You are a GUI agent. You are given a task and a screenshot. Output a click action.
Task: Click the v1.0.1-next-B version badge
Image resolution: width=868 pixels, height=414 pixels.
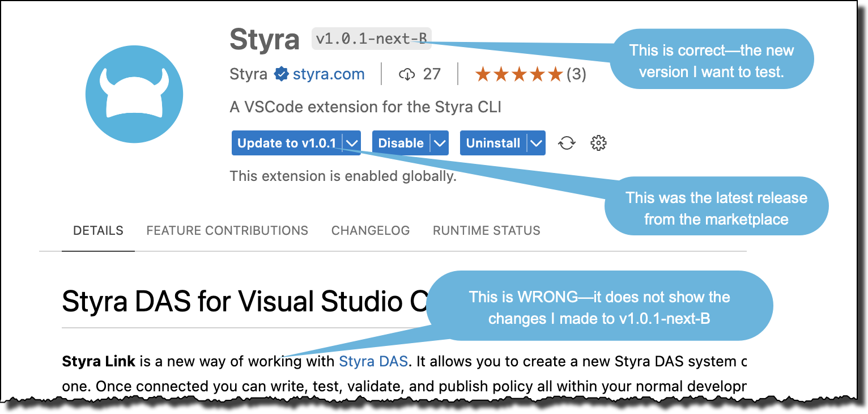click(x=371, y=39)
